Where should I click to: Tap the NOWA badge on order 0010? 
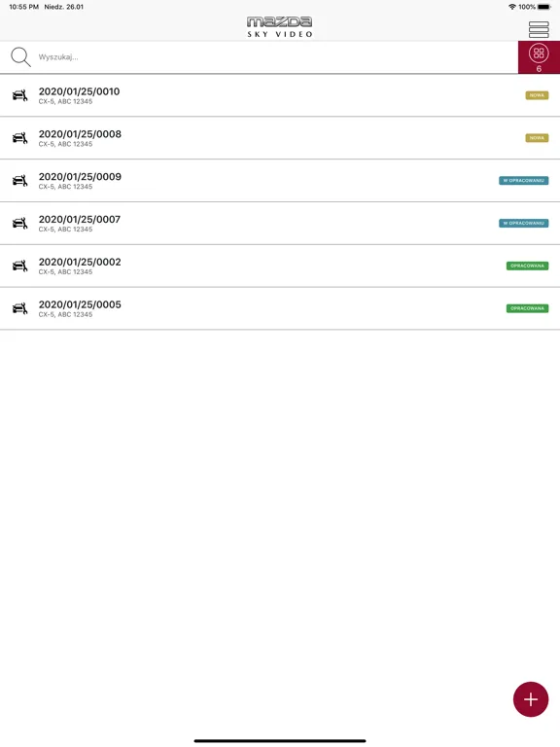537,95
